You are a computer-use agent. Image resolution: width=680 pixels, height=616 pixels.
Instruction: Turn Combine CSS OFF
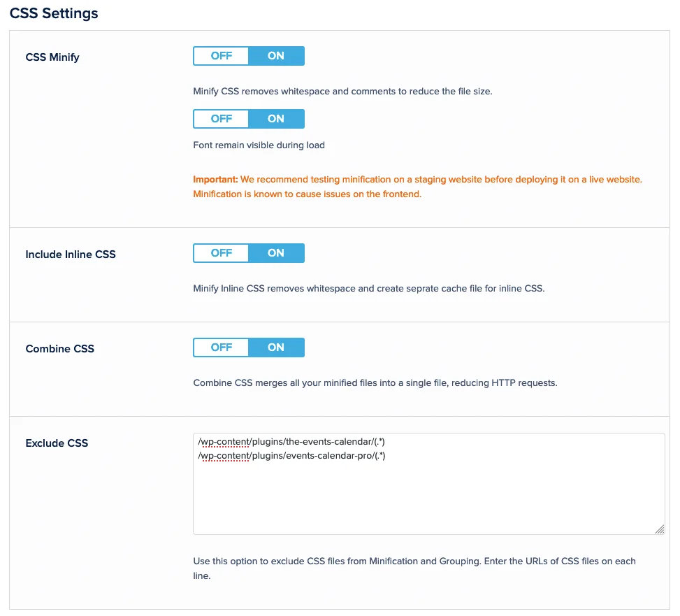pyautogui.click(x=221, y=348)
